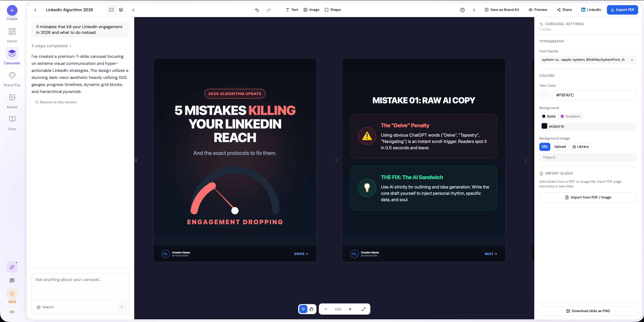
Task: Switch to the Library background image tab
Action: (x=581, y=147)
